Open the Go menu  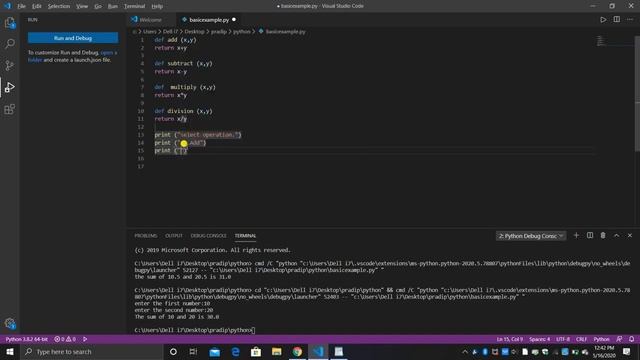(98, 6)
